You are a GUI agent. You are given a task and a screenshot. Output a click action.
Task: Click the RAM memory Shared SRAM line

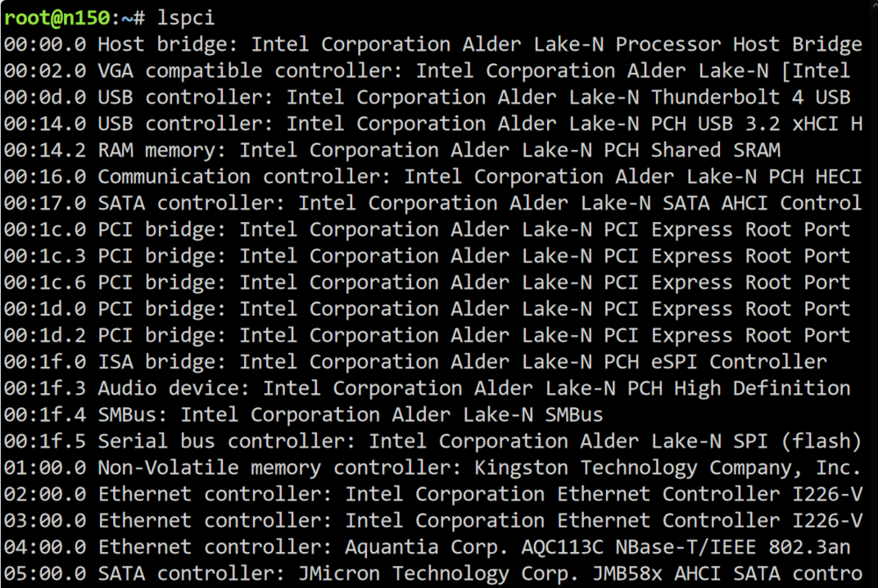[x=392, y=150]
